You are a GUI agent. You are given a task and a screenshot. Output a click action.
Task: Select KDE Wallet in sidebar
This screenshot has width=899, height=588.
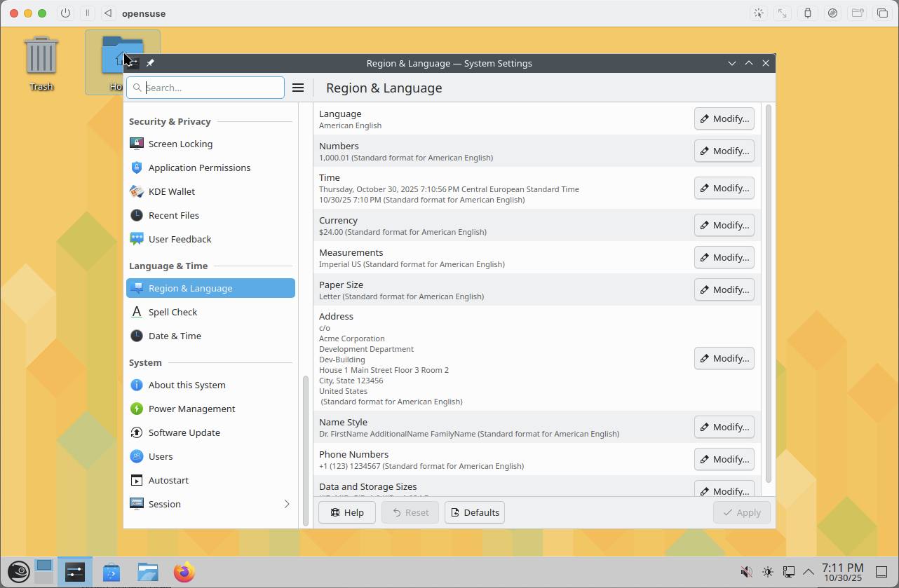pyautogui.click(x=171, y=191)
